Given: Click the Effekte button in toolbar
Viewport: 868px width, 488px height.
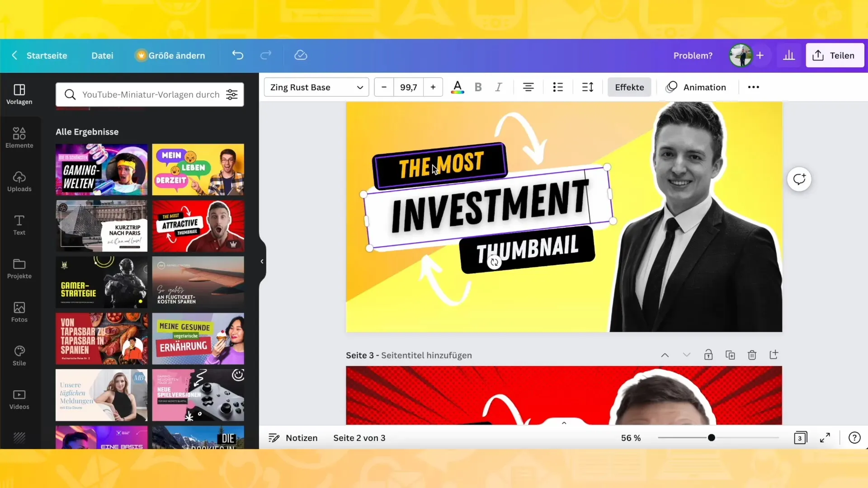Looking at the screenshot, I should 630,87.
